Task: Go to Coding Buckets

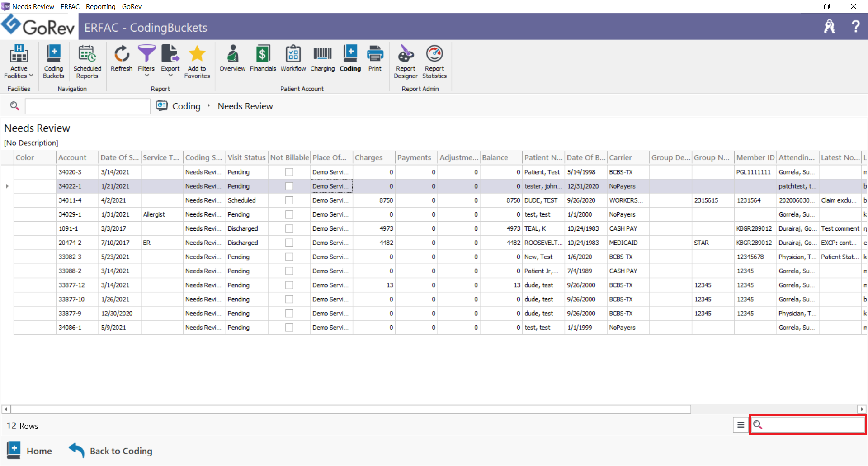Action: pyautogui.click(x=53, y=62)
